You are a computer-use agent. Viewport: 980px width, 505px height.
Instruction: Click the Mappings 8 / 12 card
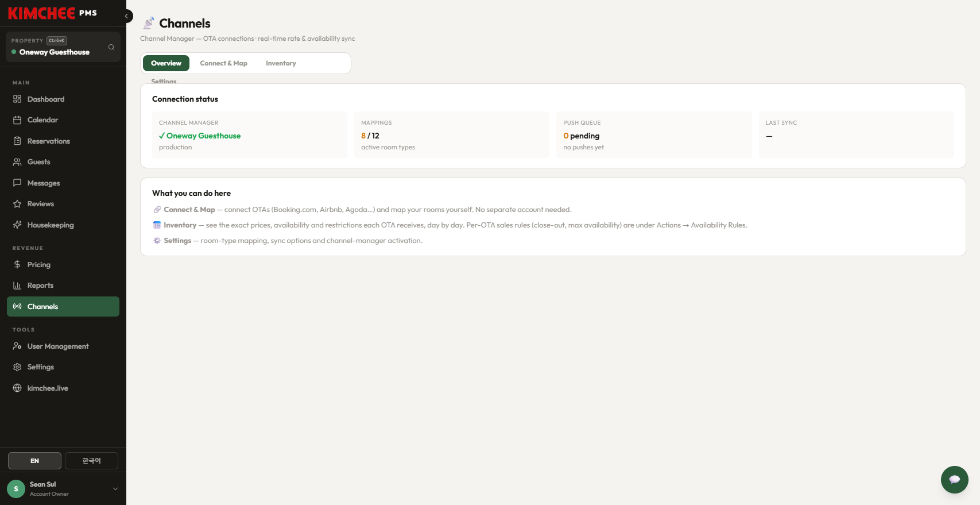coord(452,135)
